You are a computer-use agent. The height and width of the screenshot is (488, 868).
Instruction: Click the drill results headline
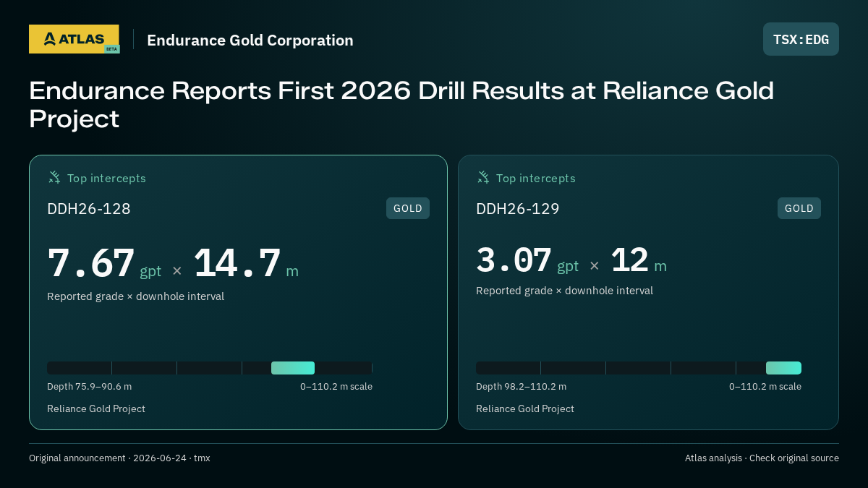(401, 105)
